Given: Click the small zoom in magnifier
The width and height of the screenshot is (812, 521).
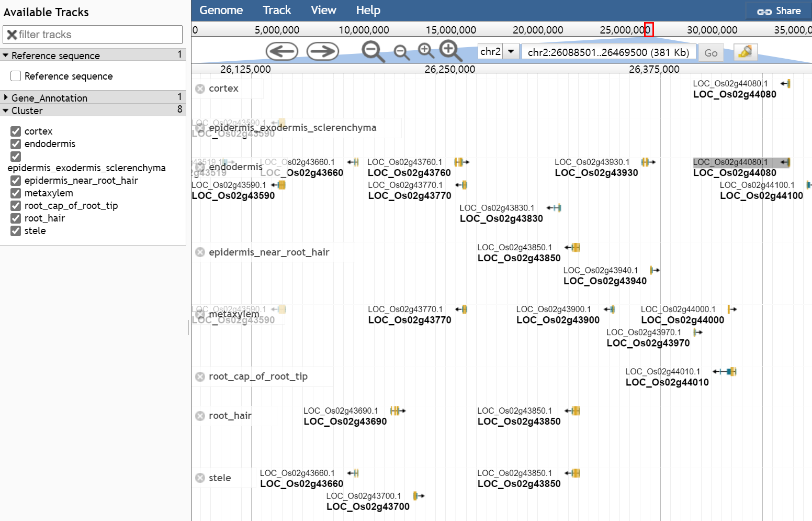Looking at the screenshot, I should [426, 51].
